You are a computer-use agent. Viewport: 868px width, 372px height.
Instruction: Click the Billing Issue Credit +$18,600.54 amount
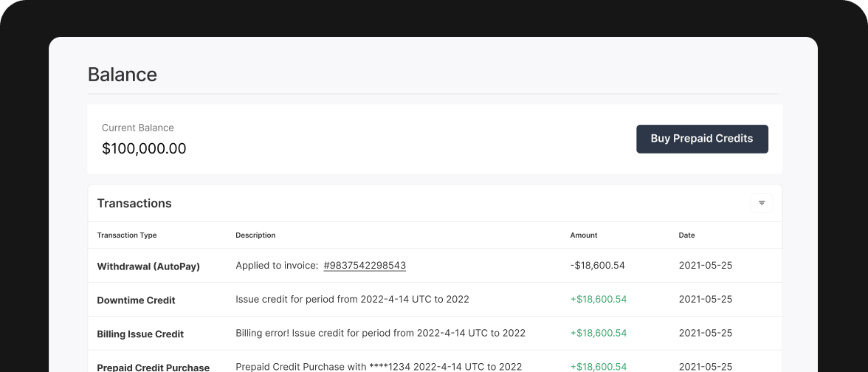point(599,334)
